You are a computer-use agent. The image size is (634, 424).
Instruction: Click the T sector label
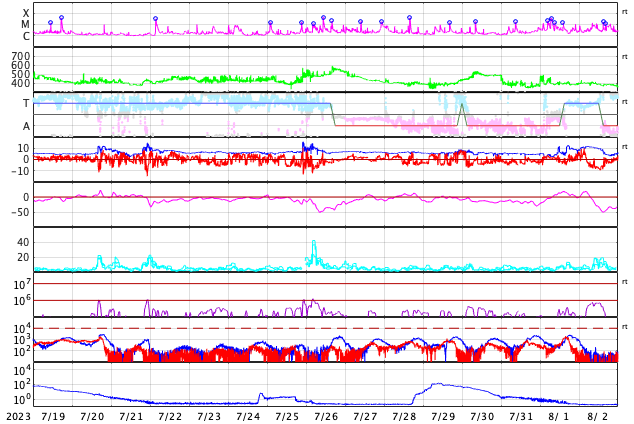click(x=26, y=103)
